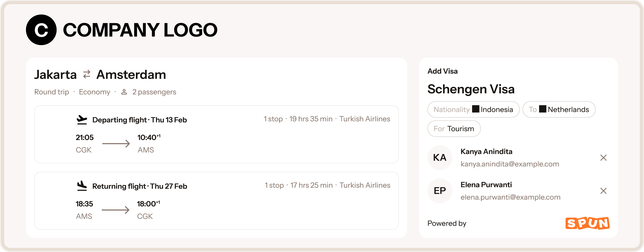Open the Nationality Indonesia selector
The height and width of the screenshot is (252, 644).
pyautogui.click(x=473, y=109)
